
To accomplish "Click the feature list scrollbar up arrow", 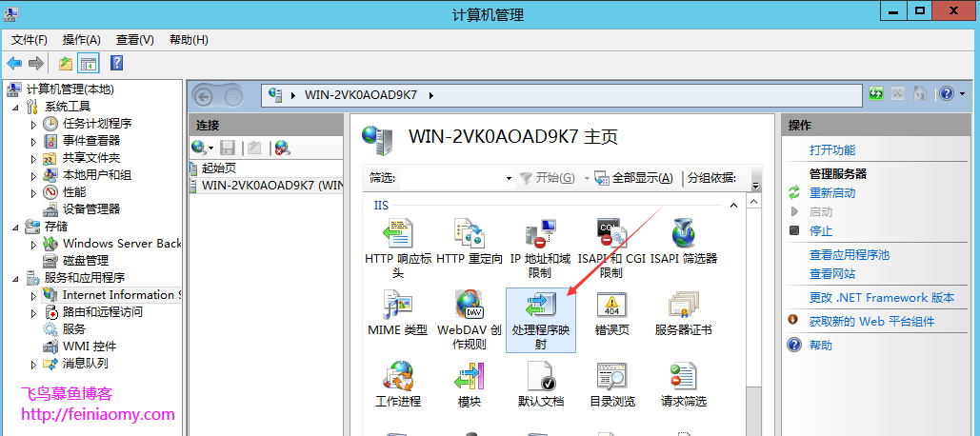I will (x=754, y=202).
